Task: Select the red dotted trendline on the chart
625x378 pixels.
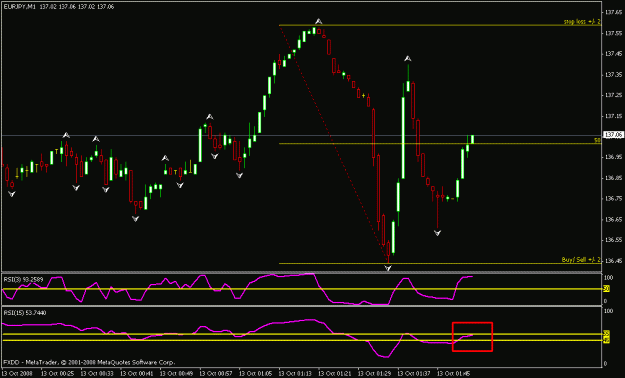Action: (334, 144)
